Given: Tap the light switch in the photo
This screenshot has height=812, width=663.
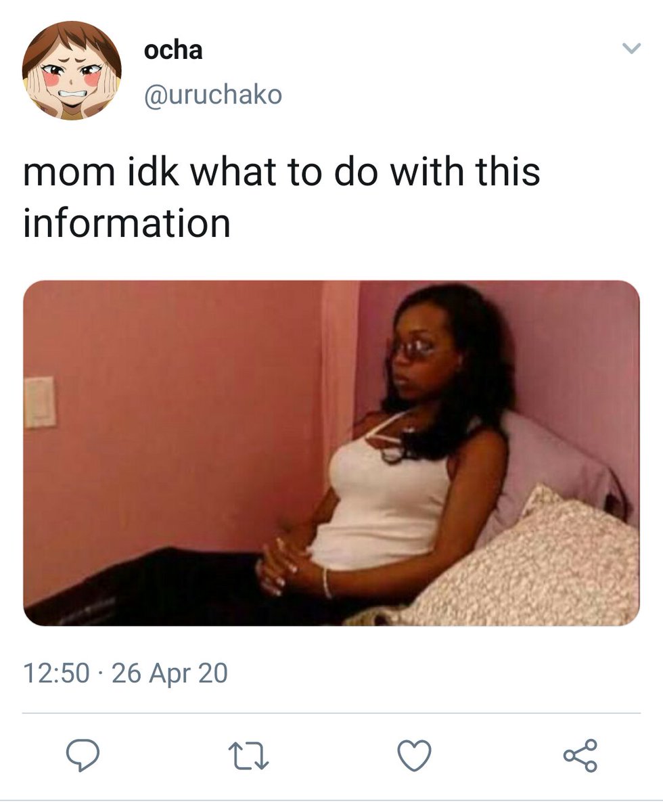Looking at the screenshot, I should pos(40,402).
